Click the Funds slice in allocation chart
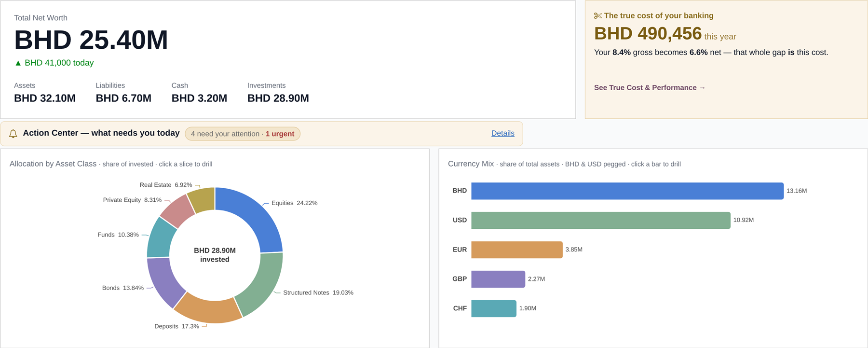Screen dimensions: 868x348 click(x=159, y=238)
